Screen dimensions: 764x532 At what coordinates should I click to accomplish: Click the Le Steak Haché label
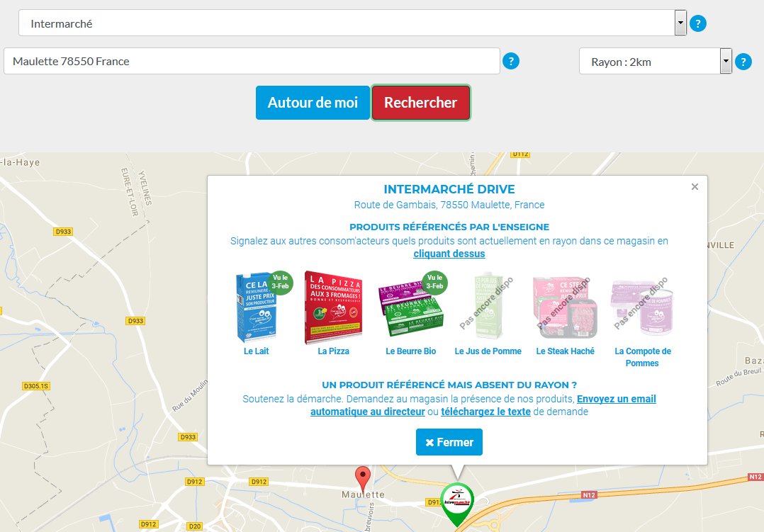click(x=566, y=351)
